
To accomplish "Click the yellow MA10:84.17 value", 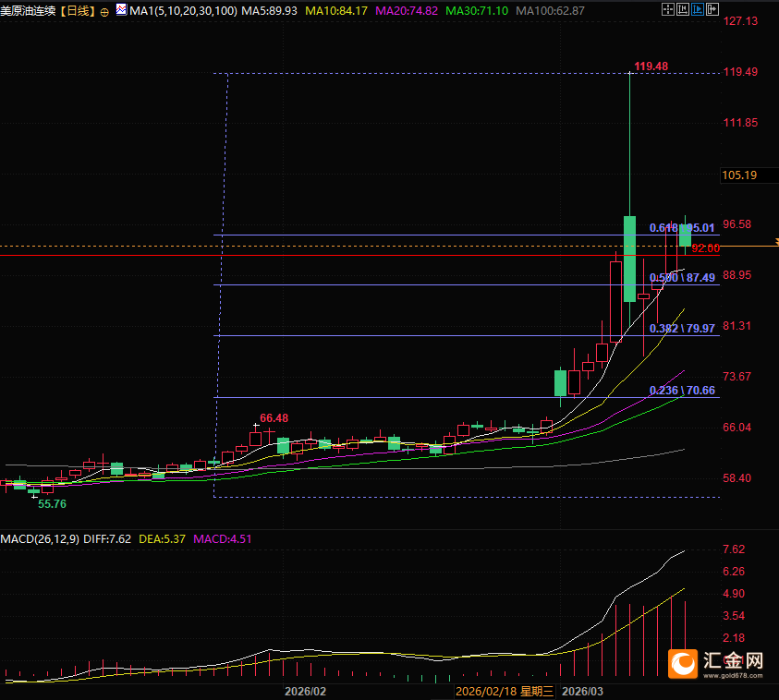I will click(x=336, y=11).
